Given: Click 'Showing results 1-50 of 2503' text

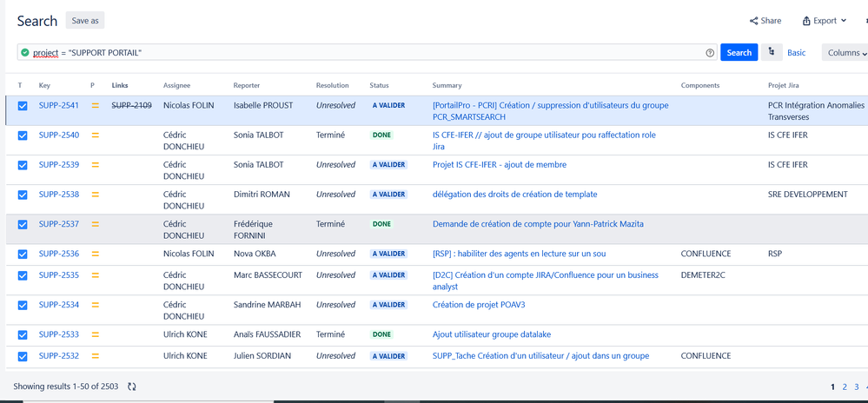Looking at the screenshot, I should point(66,386).
